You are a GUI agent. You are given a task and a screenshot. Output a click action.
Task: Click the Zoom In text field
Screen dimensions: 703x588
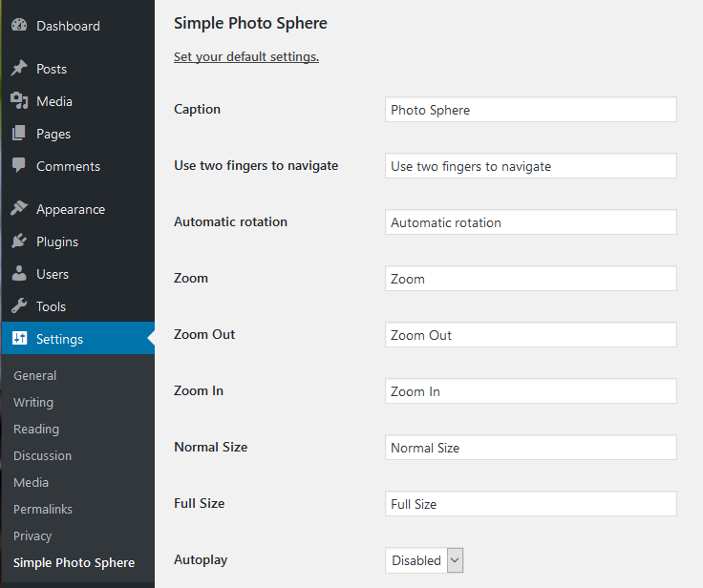pyautogui.click(x=531, y=390)
